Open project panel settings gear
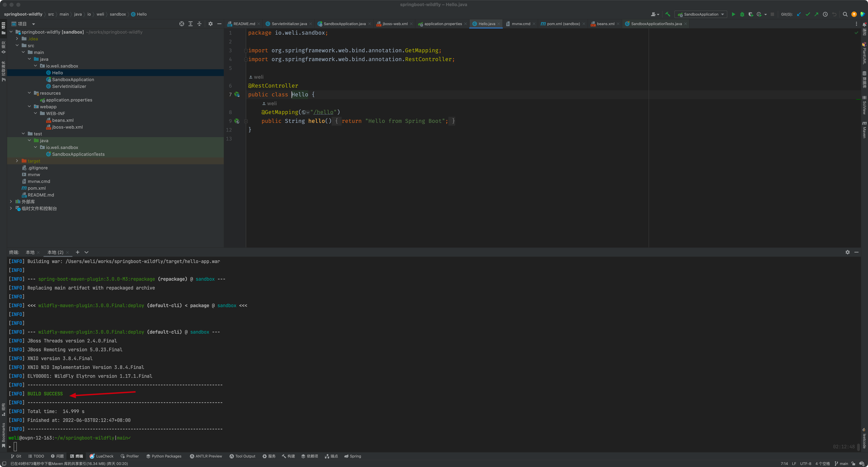The image size is (868, 467). click(x=210, y=24)
